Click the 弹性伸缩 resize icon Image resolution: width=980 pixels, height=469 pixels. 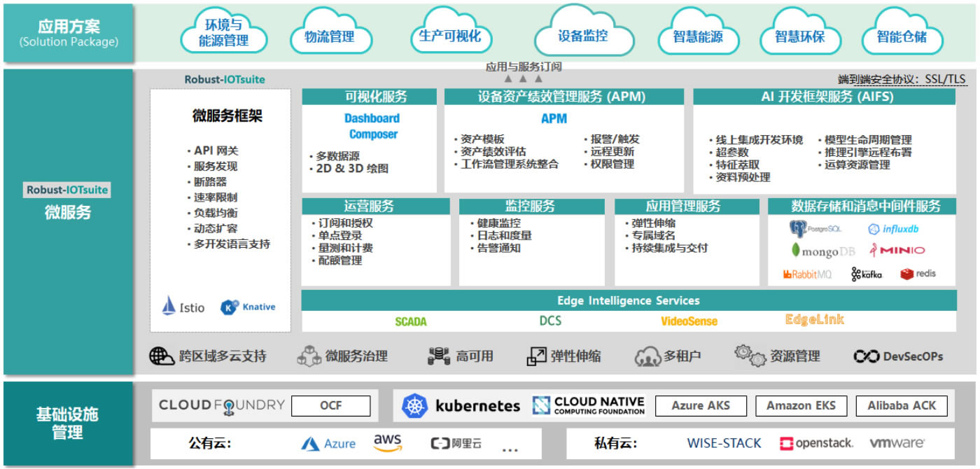point(536,356)
